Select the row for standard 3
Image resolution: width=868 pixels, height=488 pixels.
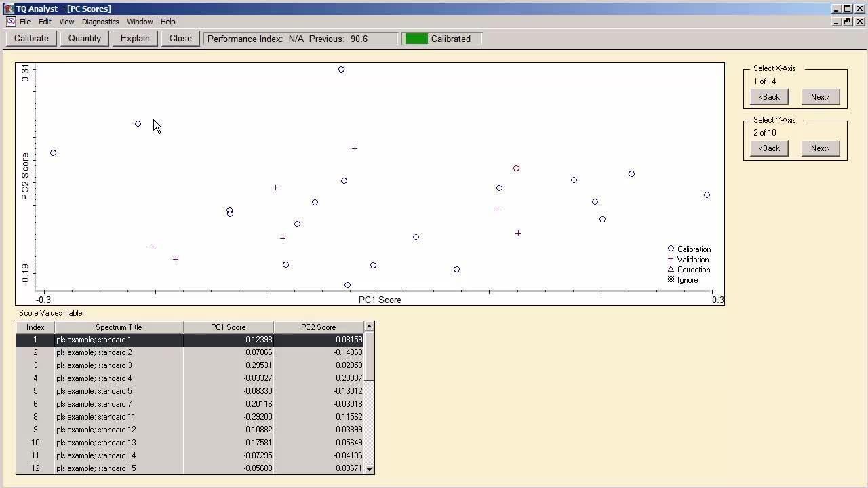[119, 365]
